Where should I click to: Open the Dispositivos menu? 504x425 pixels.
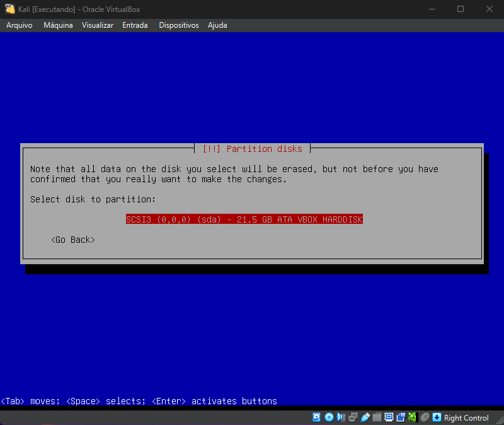coord(179,25)
